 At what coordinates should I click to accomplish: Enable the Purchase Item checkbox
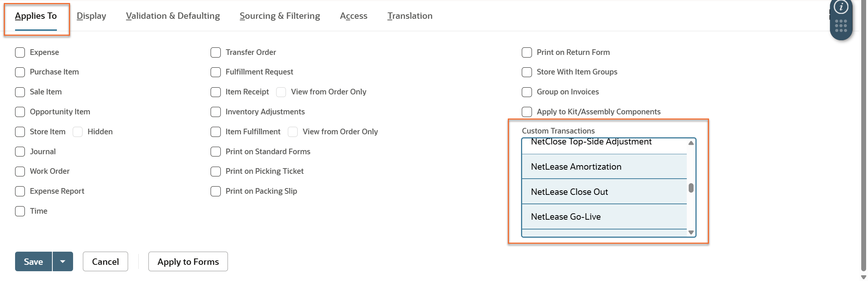click(20, 72)
